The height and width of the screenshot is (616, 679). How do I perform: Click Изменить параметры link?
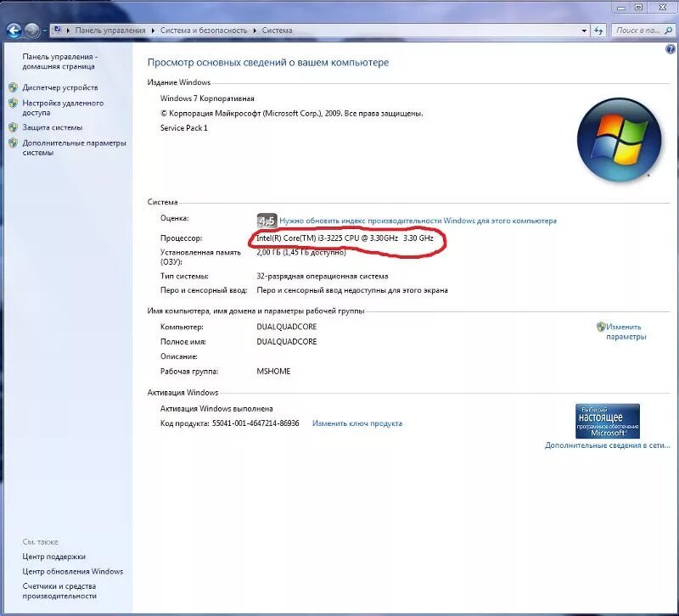(626, 332)
